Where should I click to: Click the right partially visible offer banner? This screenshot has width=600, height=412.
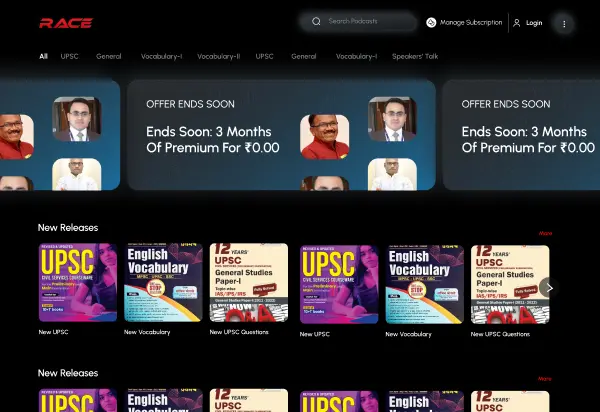521,135
